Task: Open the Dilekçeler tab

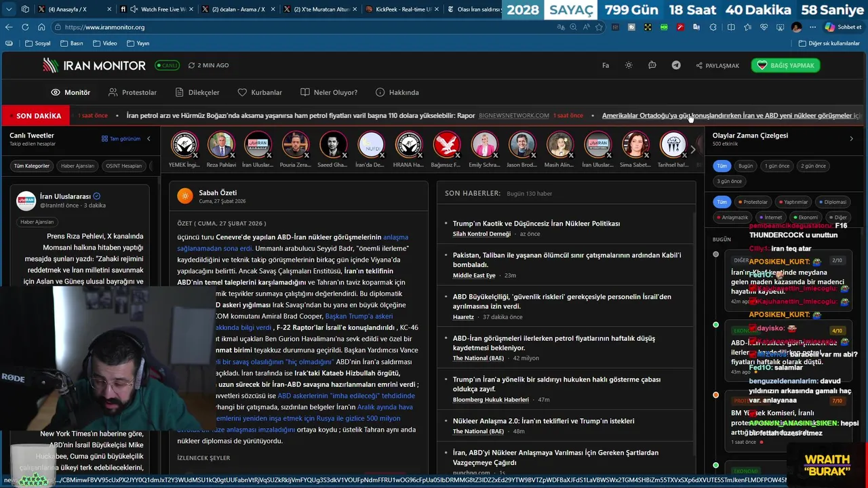Action: tap(197, 92)
